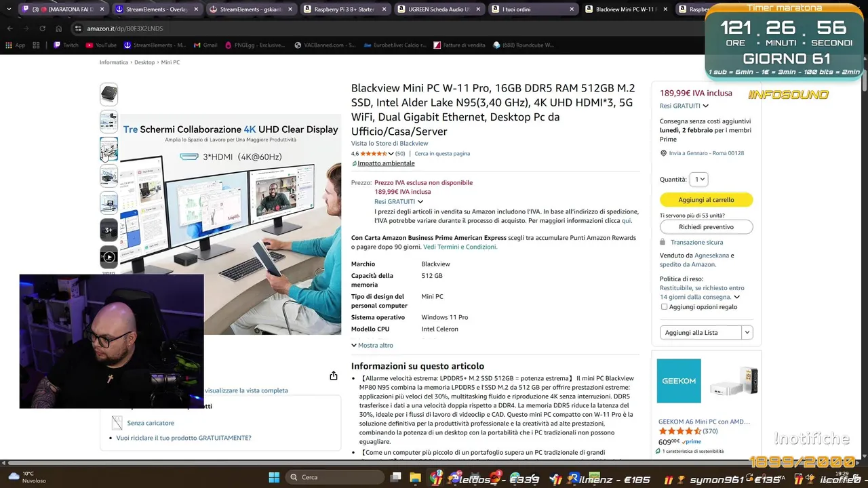
Task: Tick Aggiungi opzioni regalo checkbox
Action: click(x=664, y=306)
